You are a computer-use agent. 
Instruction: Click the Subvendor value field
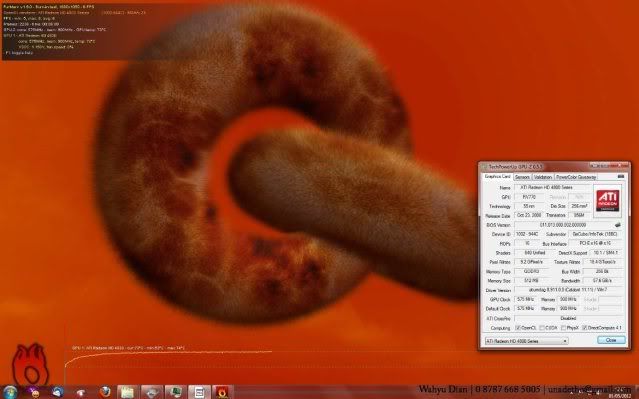(x=596, y=234)
